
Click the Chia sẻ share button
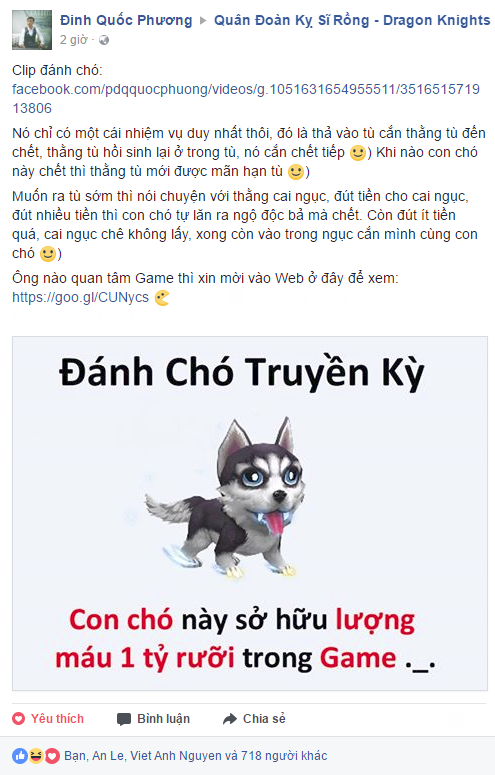pos(254,719)
